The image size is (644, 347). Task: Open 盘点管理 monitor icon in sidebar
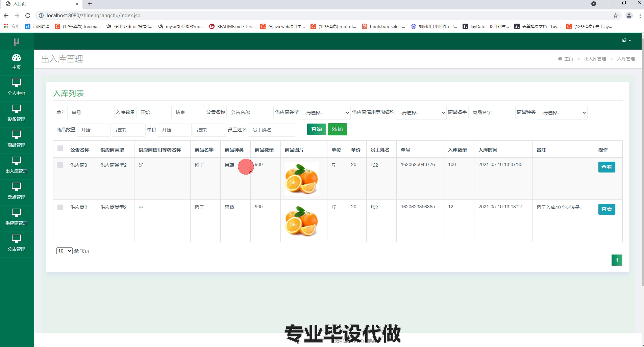(x=16, y=187)
